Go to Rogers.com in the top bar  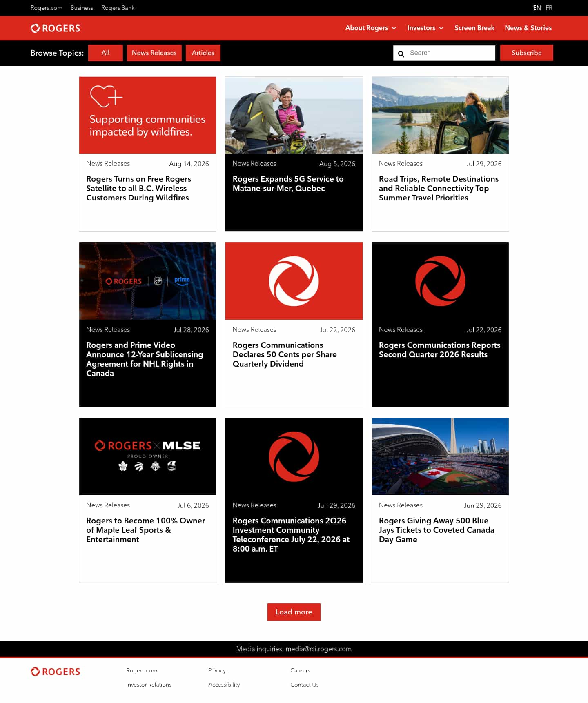coord(47,8)
